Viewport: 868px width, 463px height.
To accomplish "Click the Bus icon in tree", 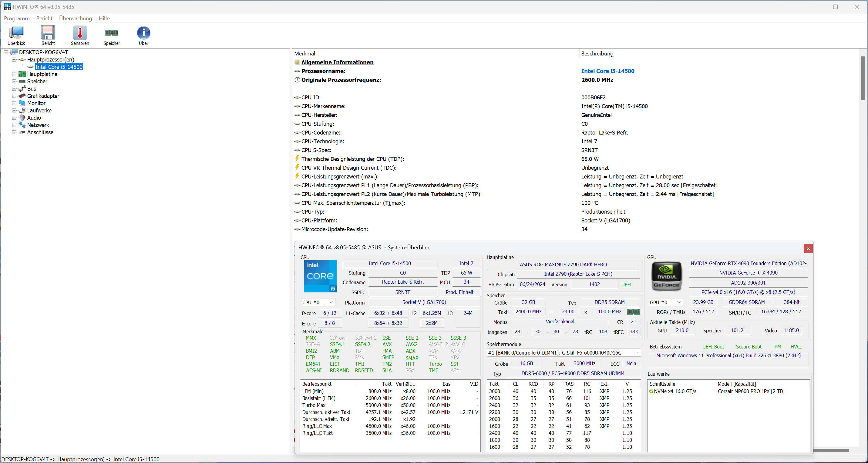I will click(x=22, y=88).
